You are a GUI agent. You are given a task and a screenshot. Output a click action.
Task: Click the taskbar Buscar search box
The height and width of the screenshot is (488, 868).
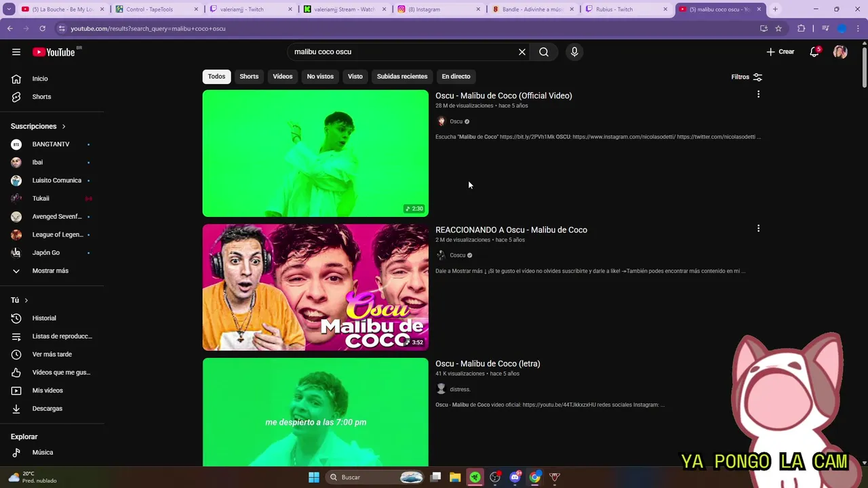click(375, 477)
